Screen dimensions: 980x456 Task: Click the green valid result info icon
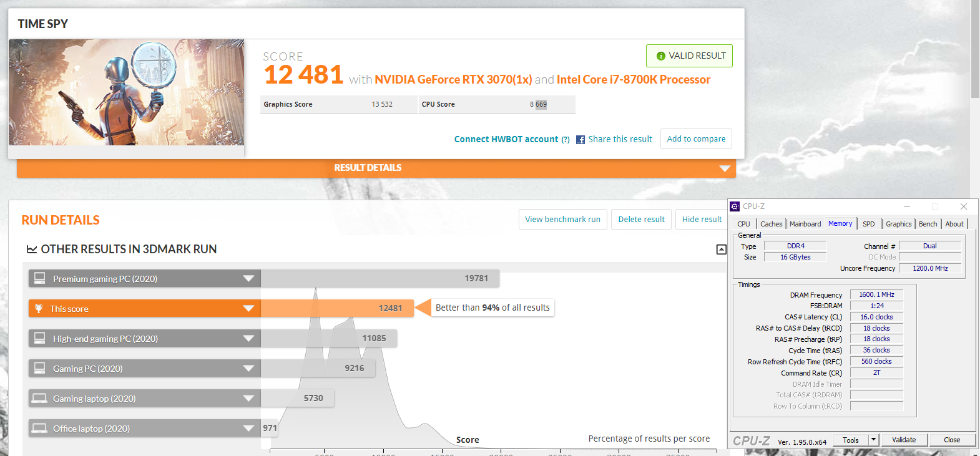click(660, 56)
